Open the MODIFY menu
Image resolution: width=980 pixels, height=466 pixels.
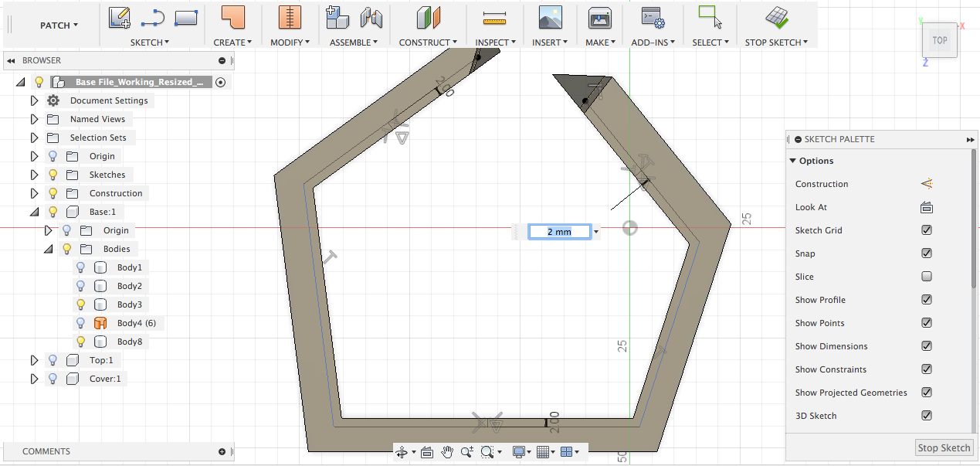pos(290,43)
